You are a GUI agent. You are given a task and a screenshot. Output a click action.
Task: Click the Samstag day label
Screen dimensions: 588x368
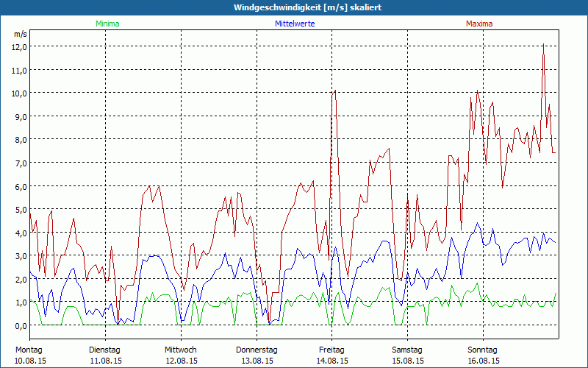tap(407, 350)
